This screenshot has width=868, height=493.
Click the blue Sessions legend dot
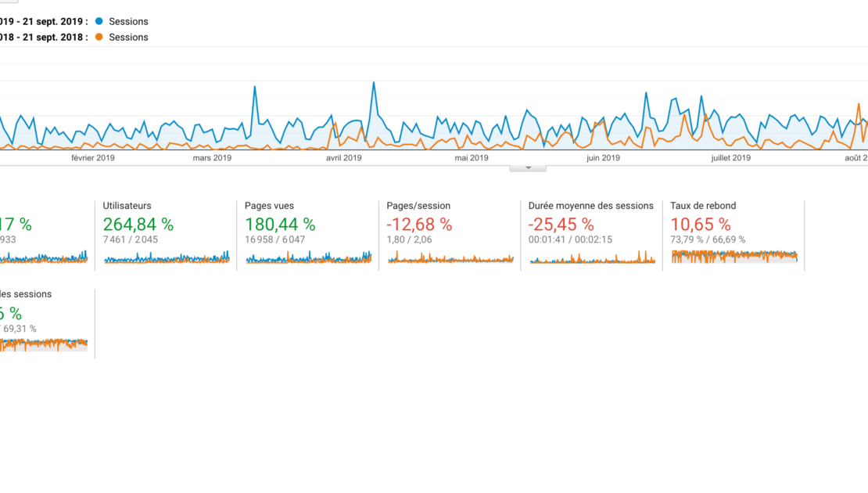point(99,21)
